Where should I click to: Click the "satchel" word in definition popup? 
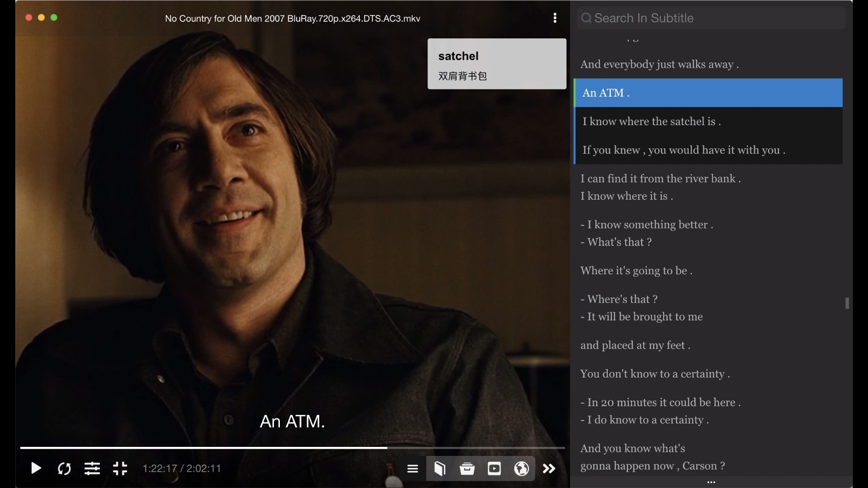[x=458, y=56]
